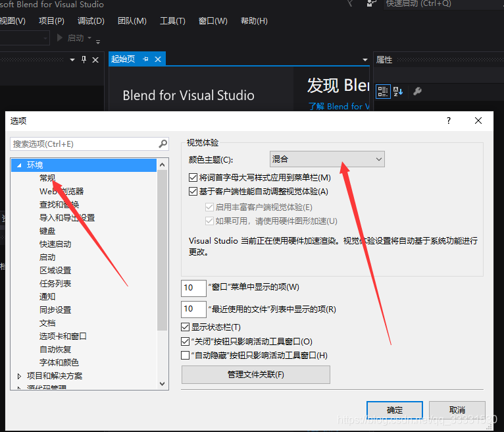Open the 帮助 menu
The image size is (504, 432).
pos(254,21)
